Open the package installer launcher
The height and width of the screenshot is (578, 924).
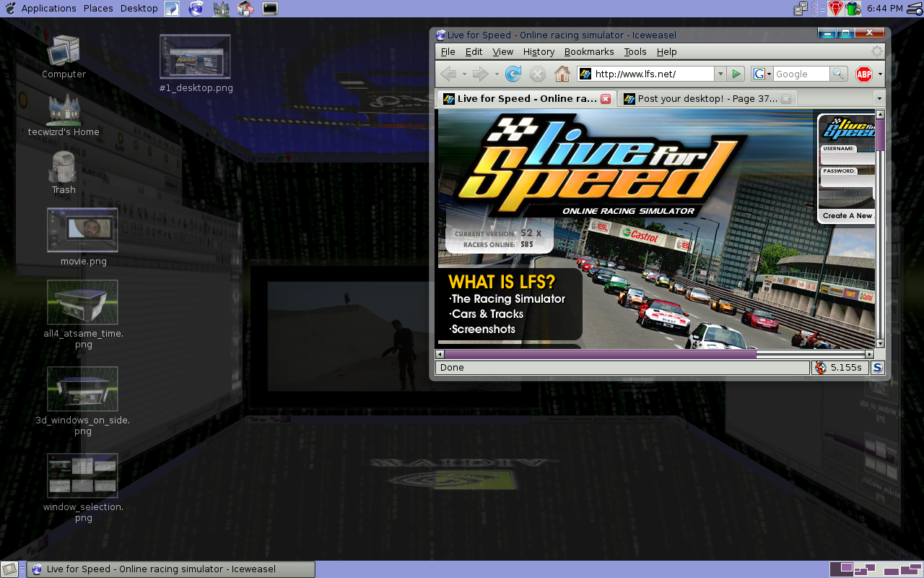(245, 9)
